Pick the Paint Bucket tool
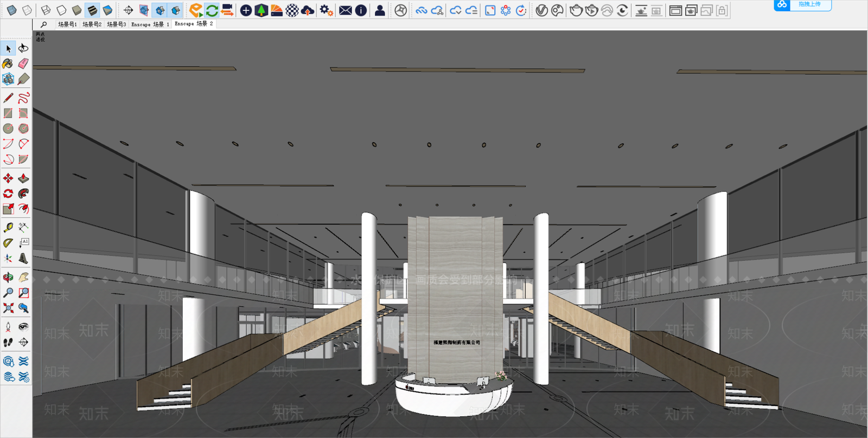The image size is (868, 438). tap(8, 63)
